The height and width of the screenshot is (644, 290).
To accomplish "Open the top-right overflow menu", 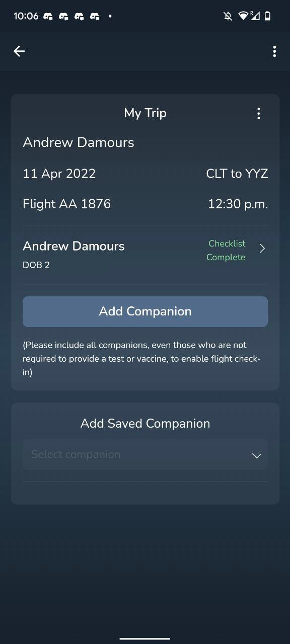I will tap(274, 51).
